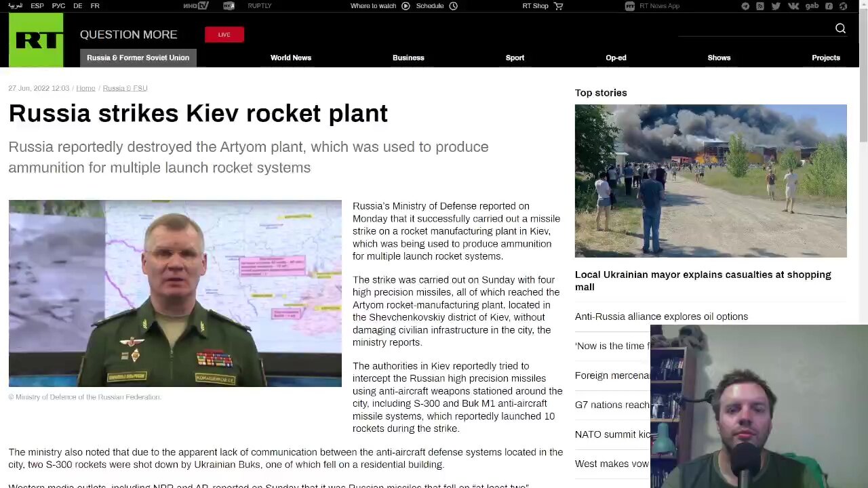Image resolution: width=868 pixels, height=488 pixels.
Task: Open the Where to watch link
Action: coord(373,5)
